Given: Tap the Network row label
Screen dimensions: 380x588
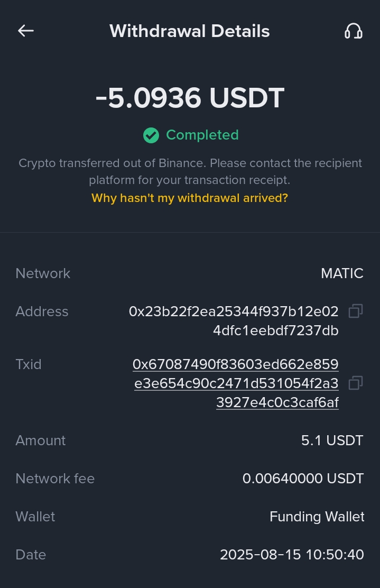Looking at the screenshot, I should pyautogui.click(x=43, y=273).
